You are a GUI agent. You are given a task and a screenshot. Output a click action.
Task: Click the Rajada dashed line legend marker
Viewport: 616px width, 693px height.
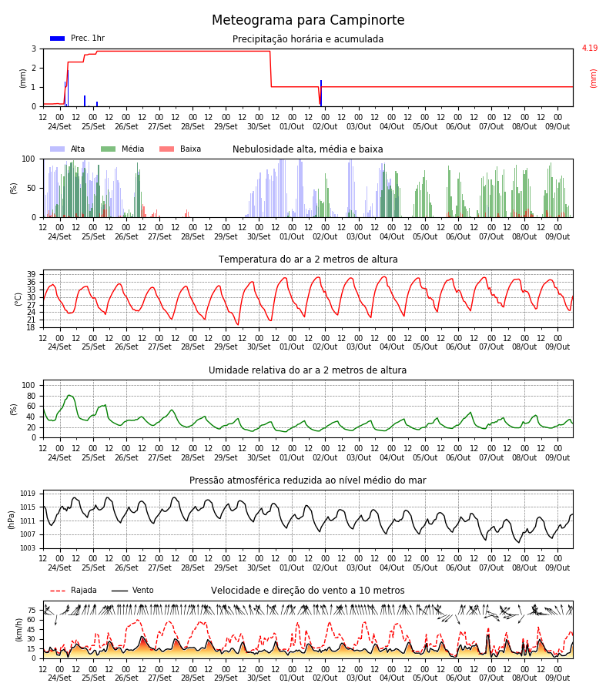click(58, 591)
